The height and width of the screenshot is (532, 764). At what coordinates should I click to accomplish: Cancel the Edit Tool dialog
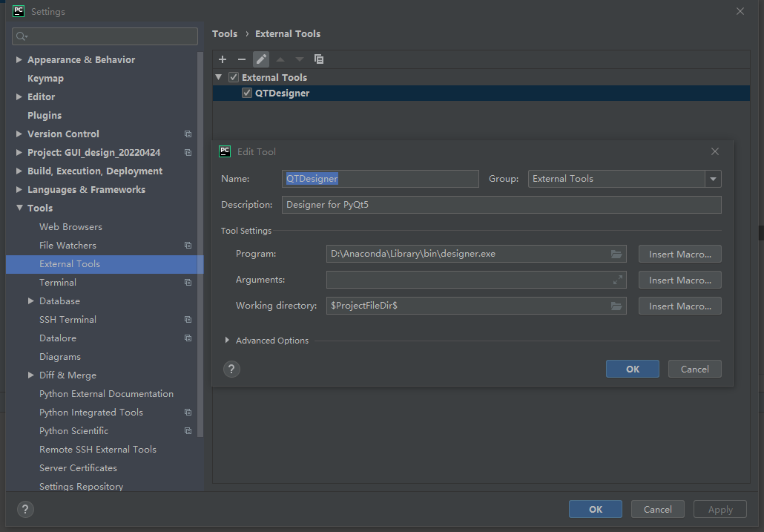pyautogui.click(x=695, y=370)
